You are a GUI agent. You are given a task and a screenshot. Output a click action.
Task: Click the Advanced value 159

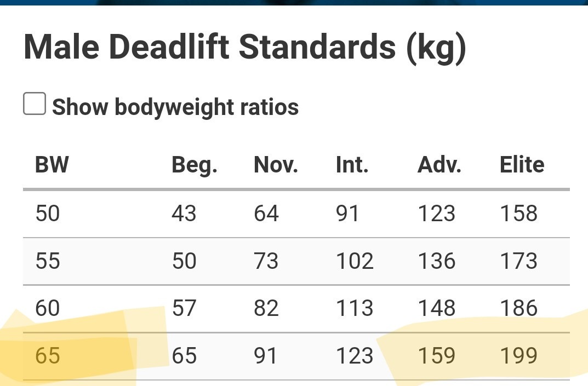click(437, 356)
